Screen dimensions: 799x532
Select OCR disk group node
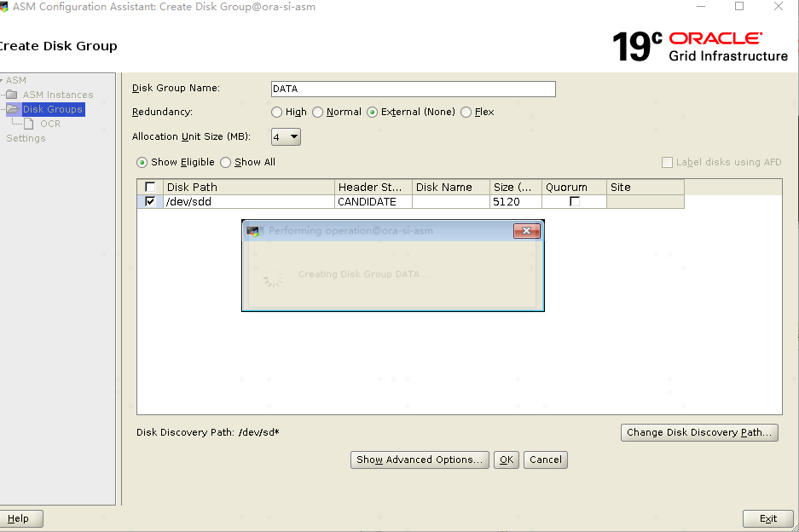[x=50, y=124]
